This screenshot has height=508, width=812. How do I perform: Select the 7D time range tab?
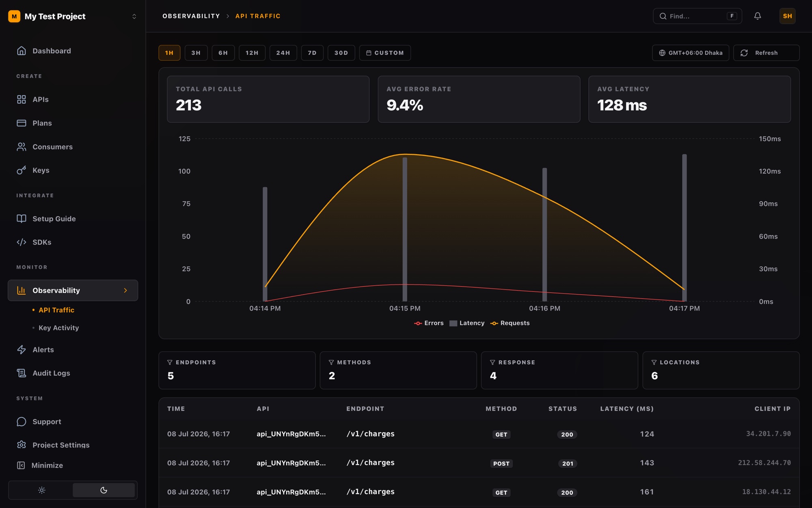click(x=312, y=53)
